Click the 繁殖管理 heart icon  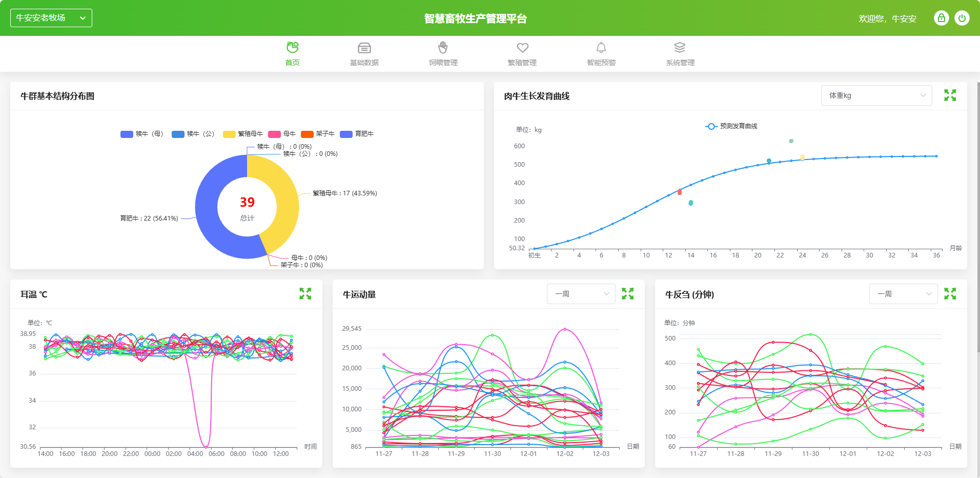[x=522, y=48]
